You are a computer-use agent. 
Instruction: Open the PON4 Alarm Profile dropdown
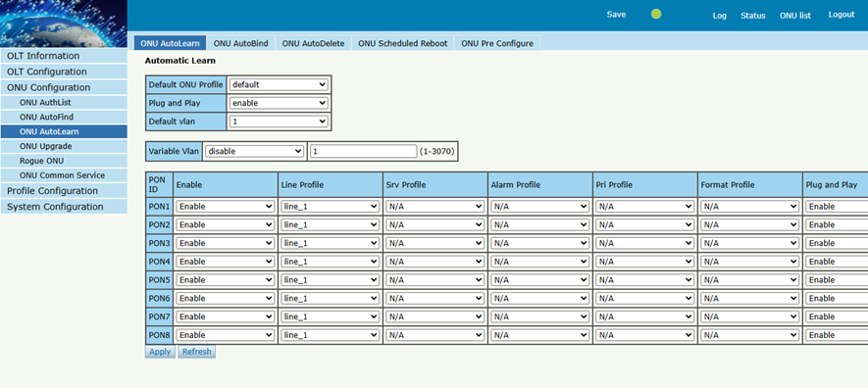coord(539,262)
